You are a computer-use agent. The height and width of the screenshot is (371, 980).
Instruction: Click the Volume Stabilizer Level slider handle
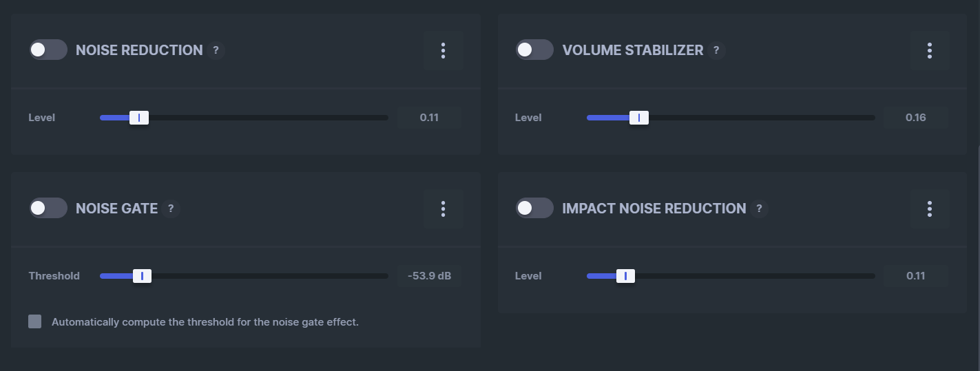(x=639, y=118)
